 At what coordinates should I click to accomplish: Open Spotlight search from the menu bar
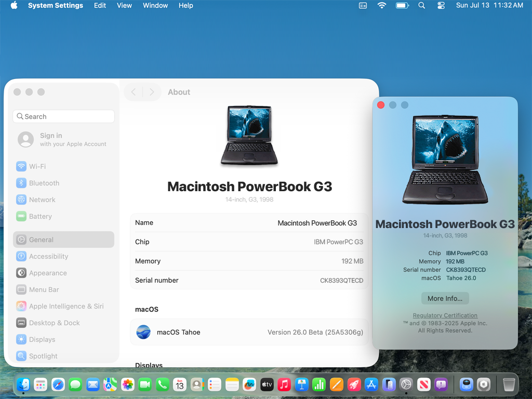click(x=421, y=5)
